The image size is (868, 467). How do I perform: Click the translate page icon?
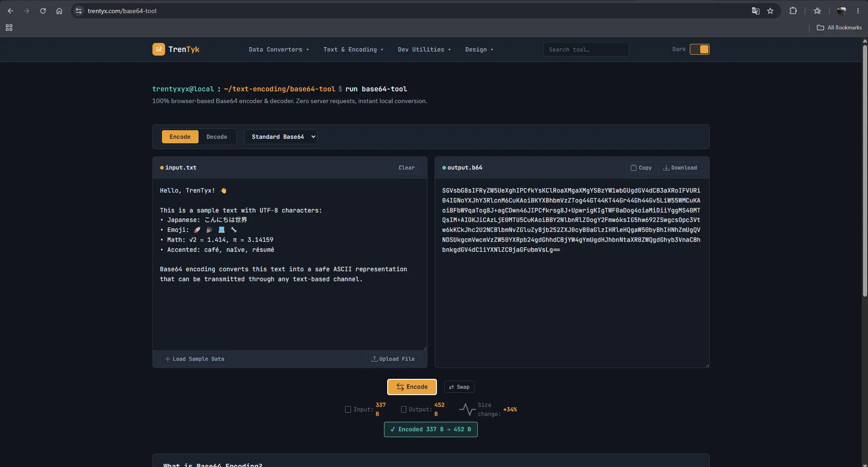(755, 11)
